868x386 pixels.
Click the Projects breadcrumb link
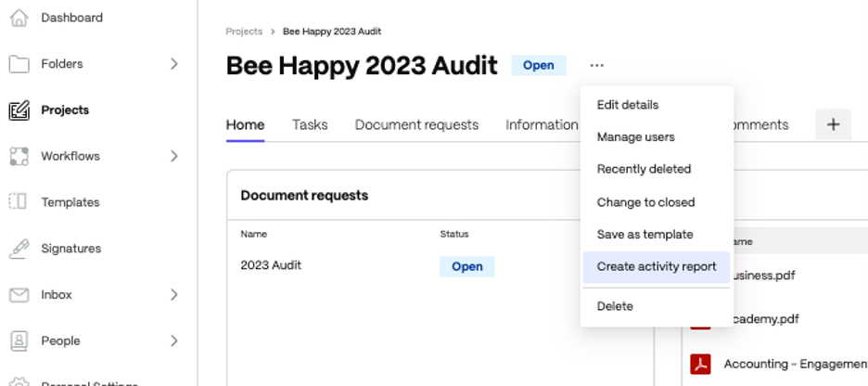244,32
